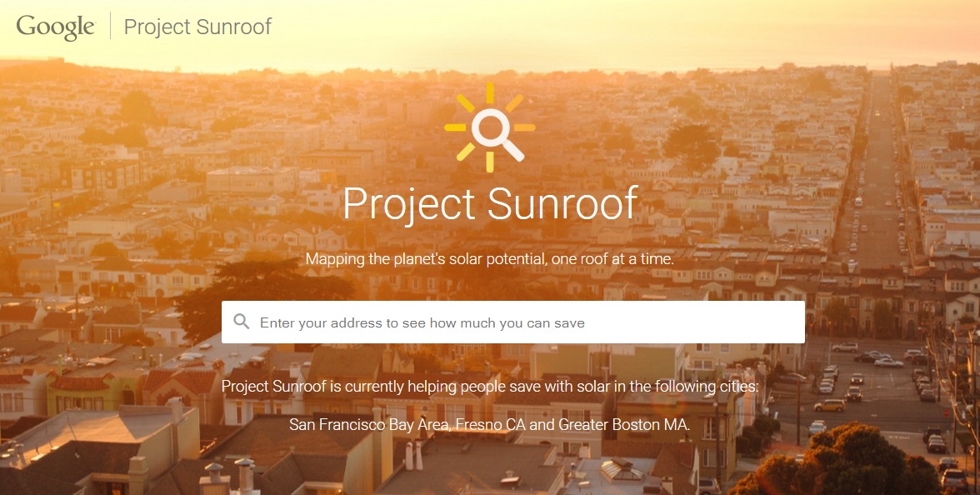Click the Google logo in the header
Screen dimensions: 980x495
click(x=55, y=27)
